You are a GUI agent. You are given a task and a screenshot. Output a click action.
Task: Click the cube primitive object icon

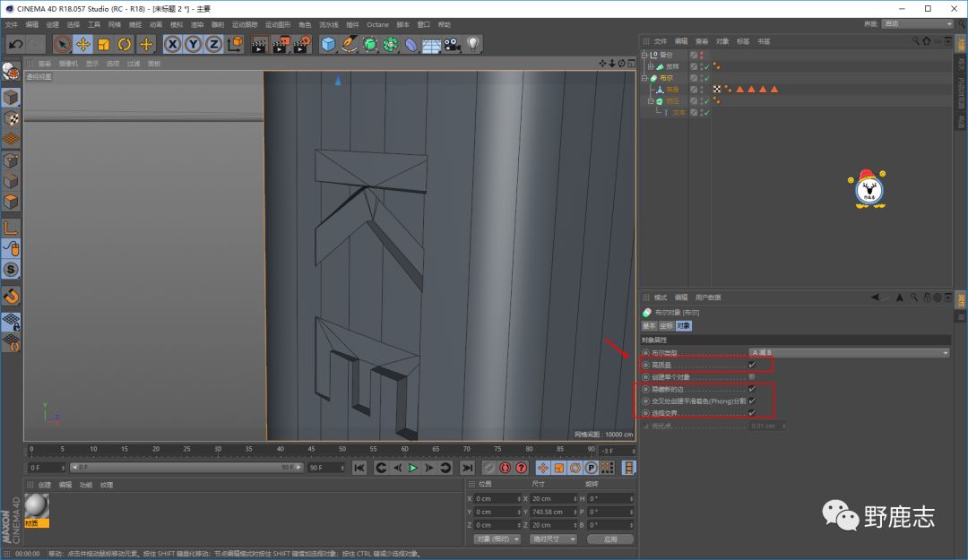(x=329, y=44)
